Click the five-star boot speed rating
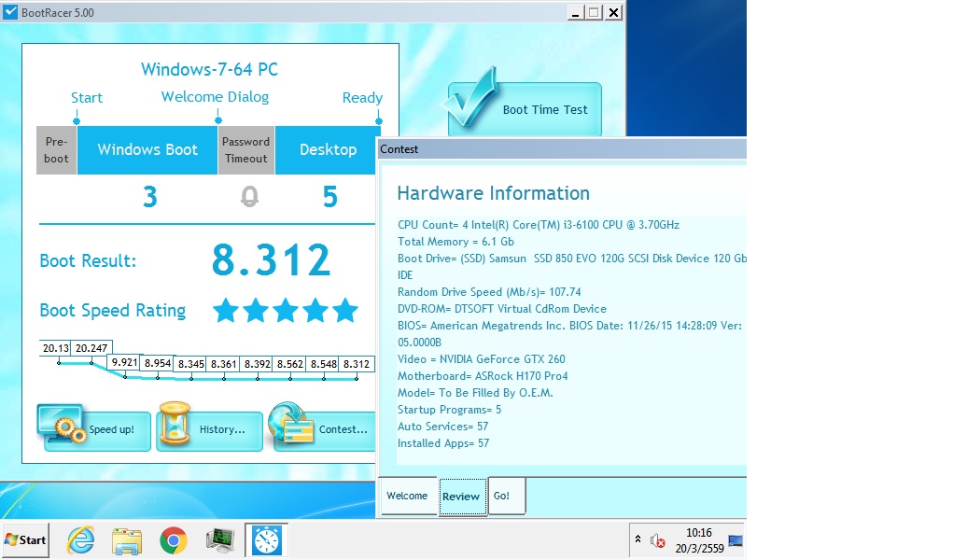967x560 pixels. coord(285,310)
